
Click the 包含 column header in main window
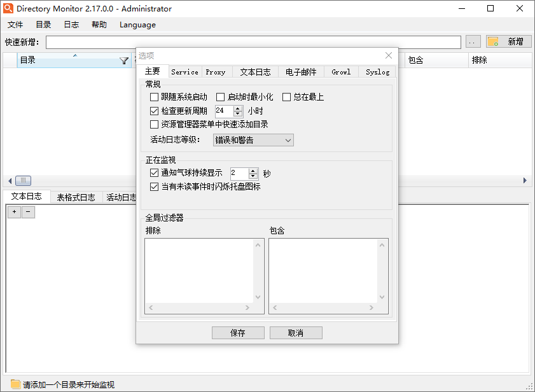[x=436, y=60]
